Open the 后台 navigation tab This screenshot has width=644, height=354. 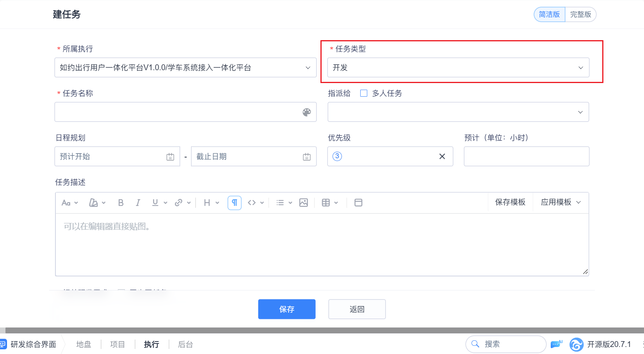[185, 344]
